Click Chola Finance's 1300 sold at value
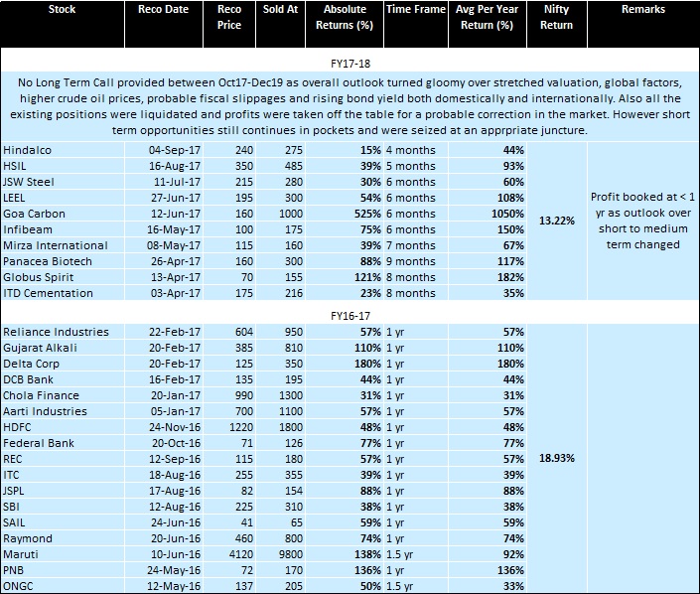Screen dimensions: 700x594 (291, 395)
